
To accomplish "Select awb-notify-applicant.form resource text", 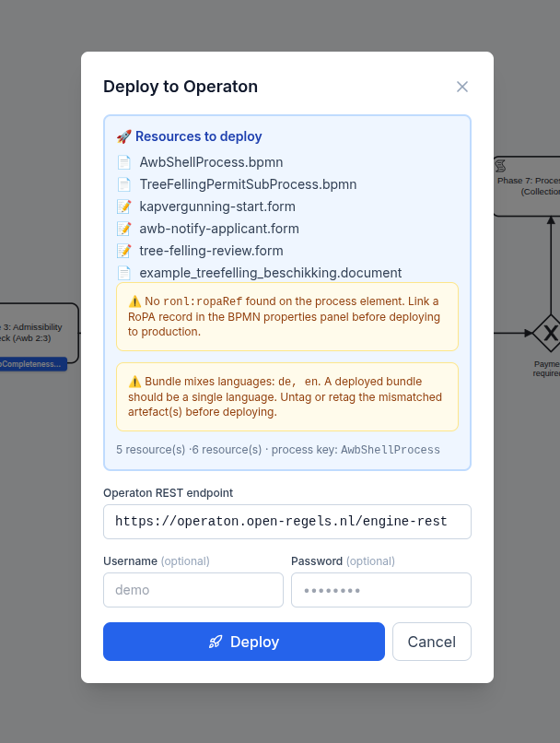I will click(219, 229).
